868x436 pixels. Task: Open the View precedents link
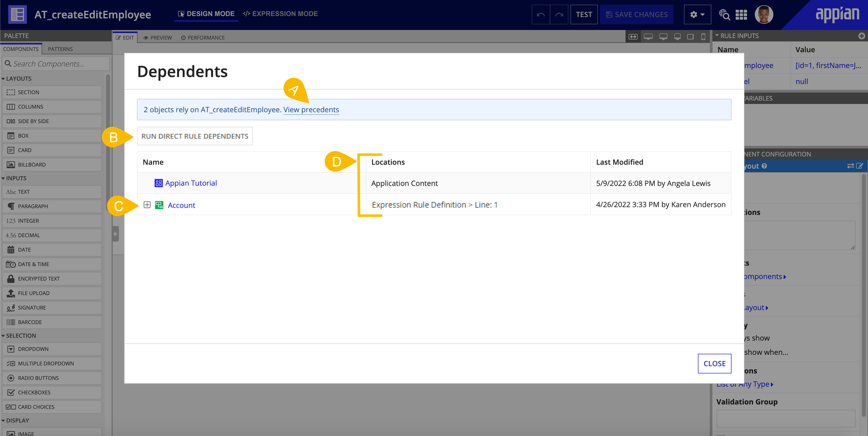pyautogui.click(x=311, y=110)
